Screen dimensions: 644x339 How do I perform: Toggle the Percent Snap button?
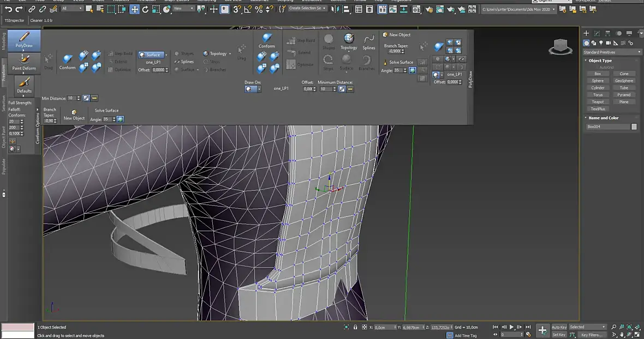[258, 9]
